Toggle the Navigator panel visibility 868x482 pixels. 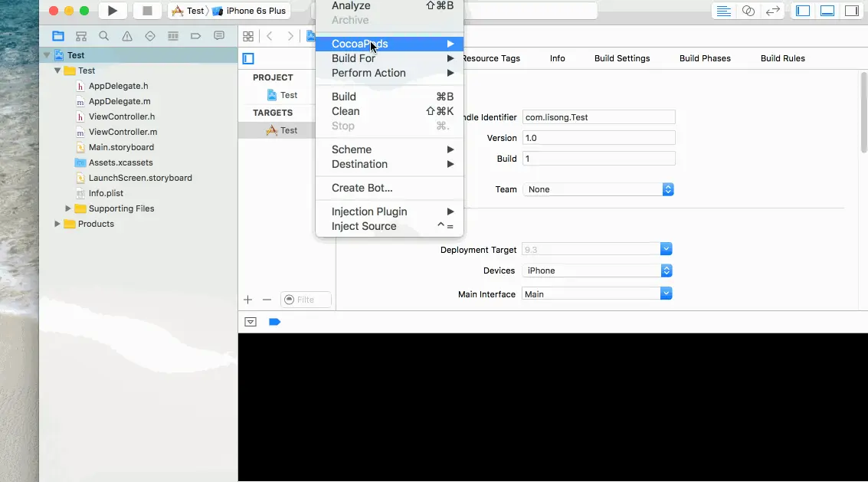(x=803, y=11)
